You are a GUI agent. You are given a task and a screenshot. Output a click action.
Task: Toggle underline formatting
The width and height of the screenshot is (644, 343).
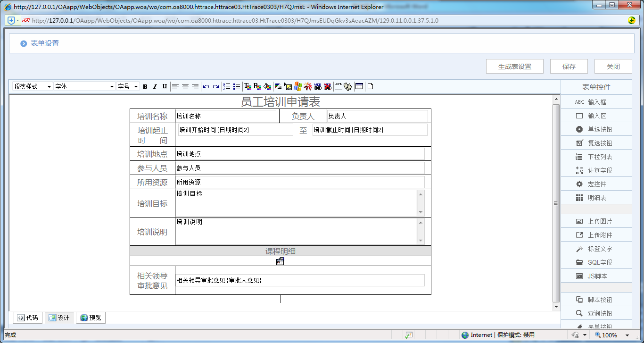[164, 86]
